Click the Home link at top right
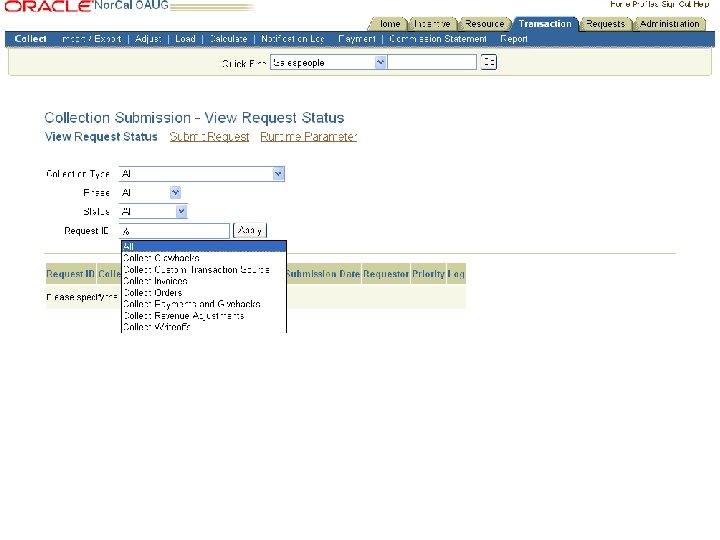 (x=619, y=4)
